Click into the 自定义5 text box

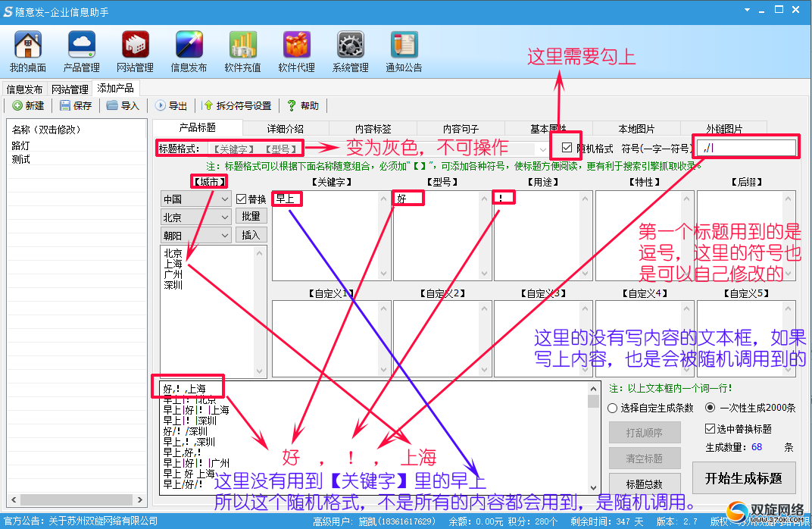745,338
